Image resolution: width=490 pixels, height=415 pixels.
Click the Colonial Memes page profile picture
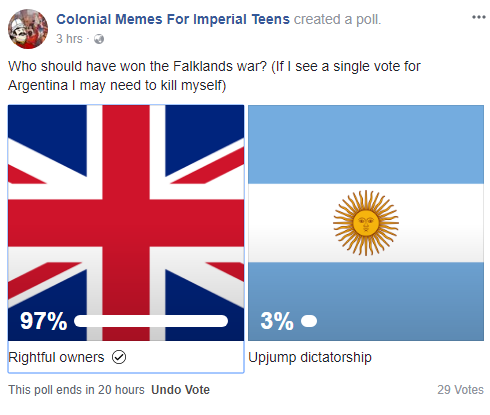point(28,29)
